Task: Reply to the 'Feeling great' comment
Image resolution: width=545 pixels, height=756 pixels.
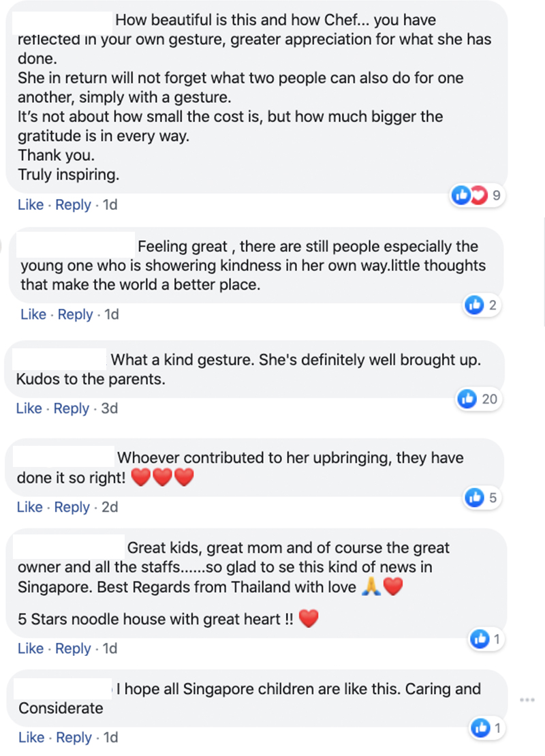Action: (x=75, y=314)
